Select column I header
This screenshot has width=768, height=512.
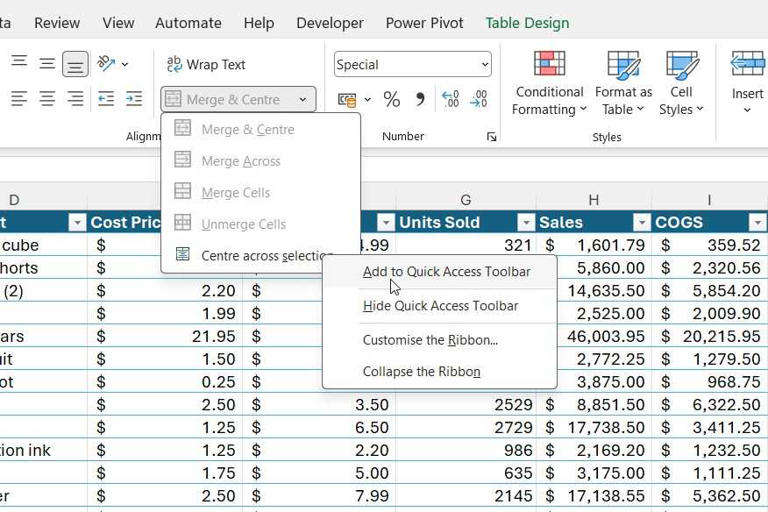[709, 199]
